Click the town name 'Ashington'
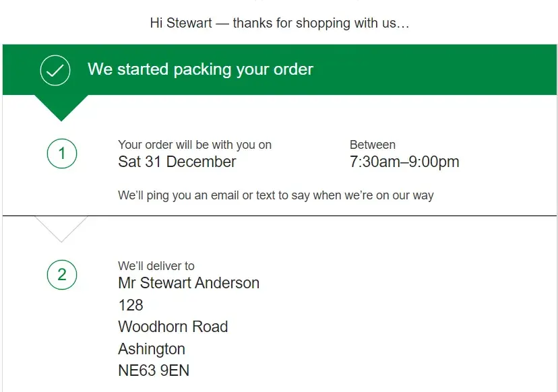This screenshot has width=558, height=392. tap(152, 349)
